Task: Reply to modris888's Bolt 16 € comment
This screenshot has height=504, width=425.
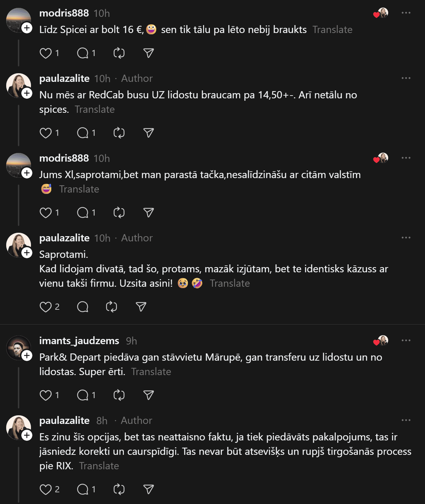Action: point(83,53)
